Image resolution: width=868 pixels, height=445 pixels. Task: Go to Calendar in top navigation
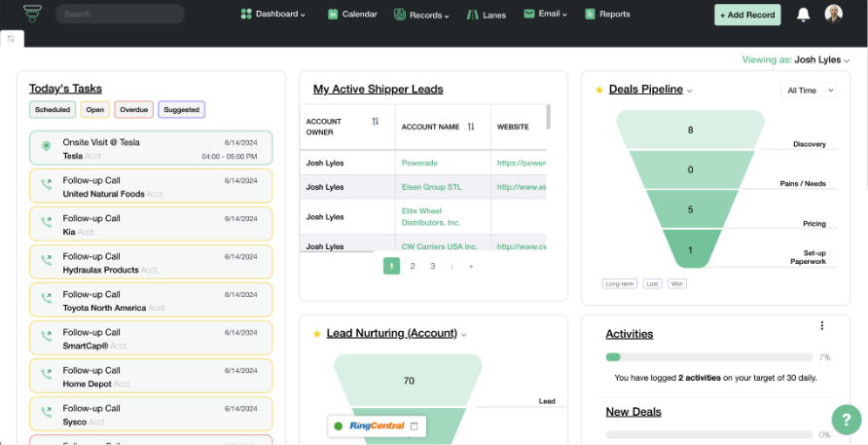[x=352, y=15]
